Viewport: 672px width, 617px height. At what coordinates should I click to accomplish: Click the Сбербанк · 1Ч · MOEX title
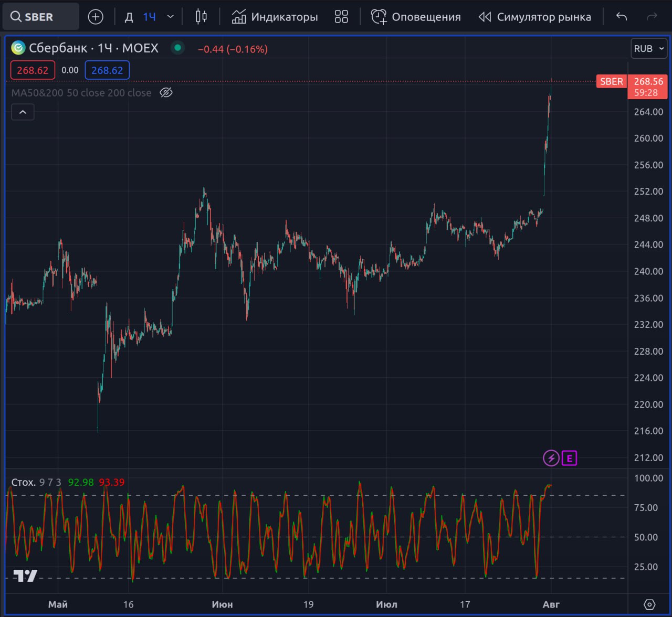(x=93, y=48)
